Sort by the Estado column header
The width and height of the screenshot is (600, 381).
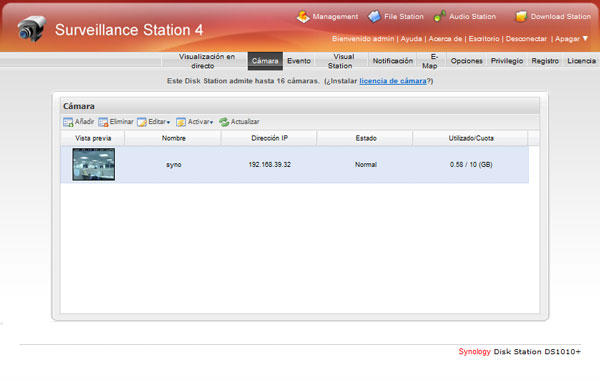point(366,138)
